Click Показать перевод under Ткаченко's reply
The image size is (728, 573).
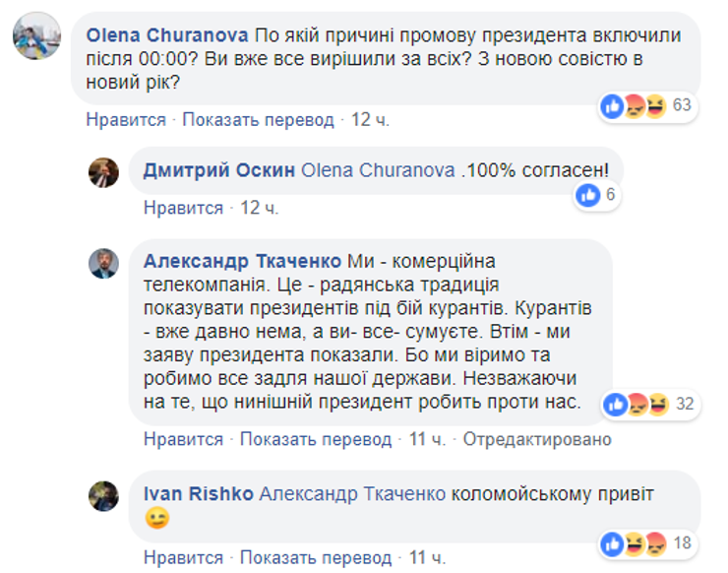coord(316,439)
